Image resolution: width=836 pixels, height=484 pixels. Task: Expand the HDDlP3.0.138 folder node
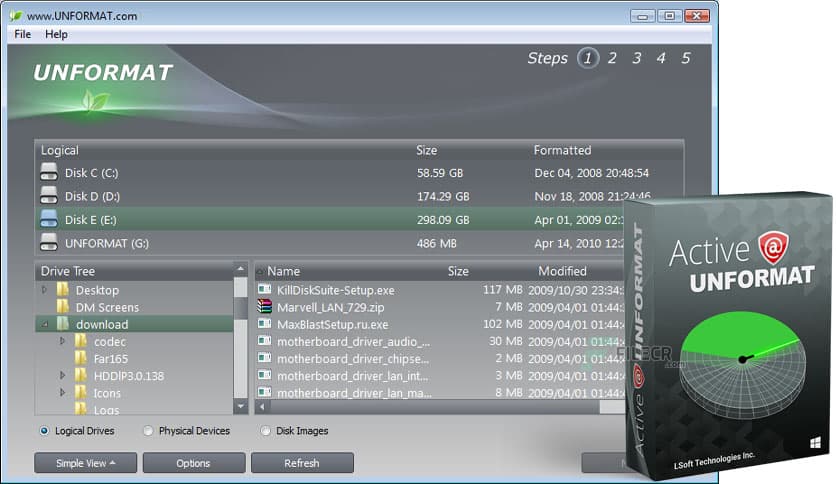62,375
